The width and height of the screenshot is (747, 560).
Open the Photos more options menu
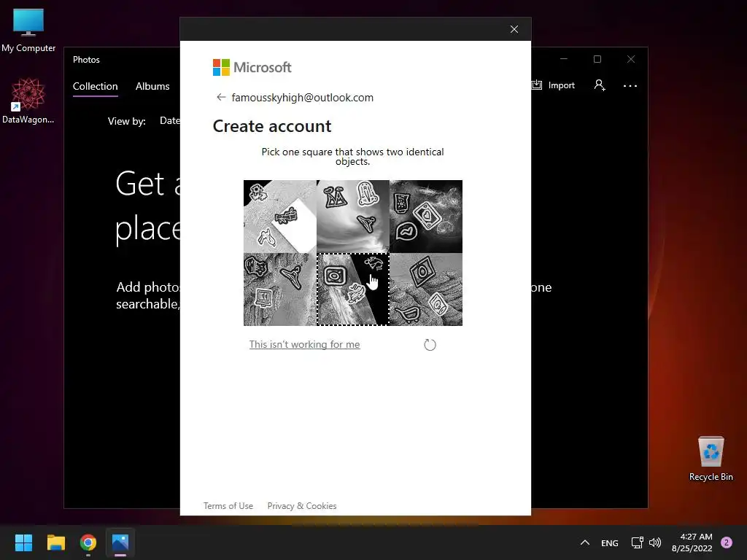pos(630,86)
